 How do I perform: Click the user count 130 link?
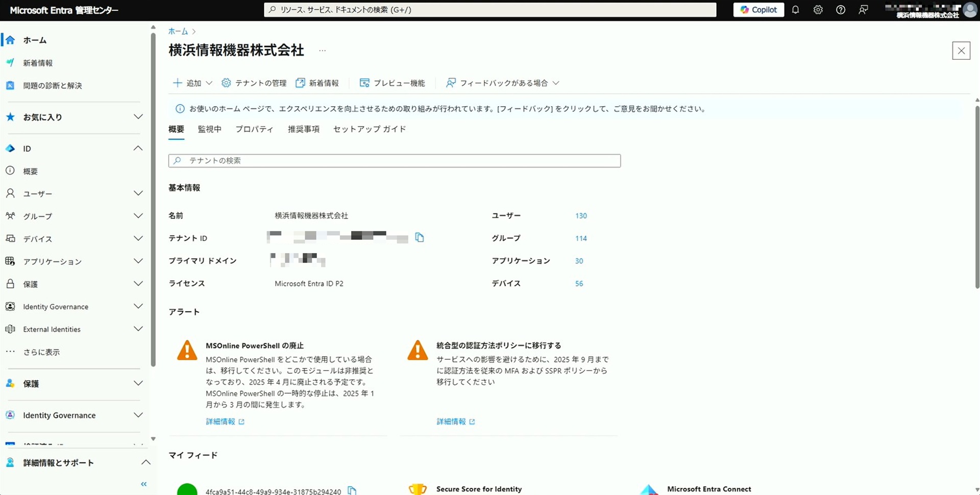tap(581, 216)
